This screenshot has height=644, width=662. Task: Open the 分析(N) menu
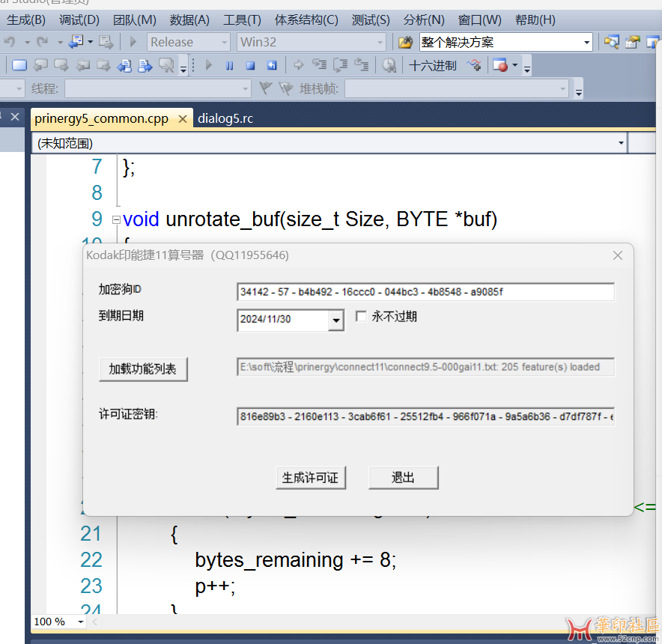point(424,20)
